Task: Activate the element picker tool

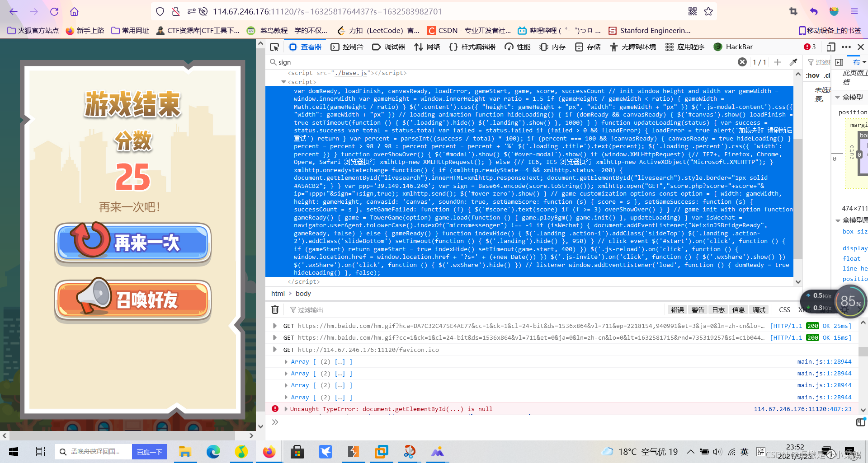Action: pyautogui.click(x=274, y=47)
